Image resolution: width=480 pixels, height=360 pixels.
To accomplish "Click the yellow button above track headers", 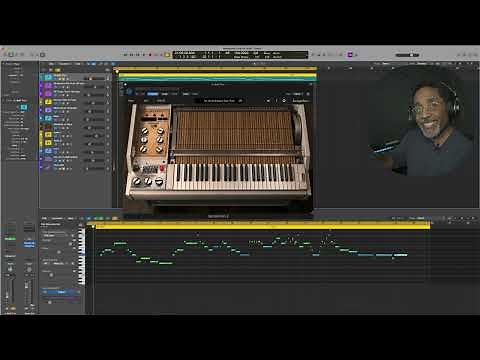I will click(57, 70).
